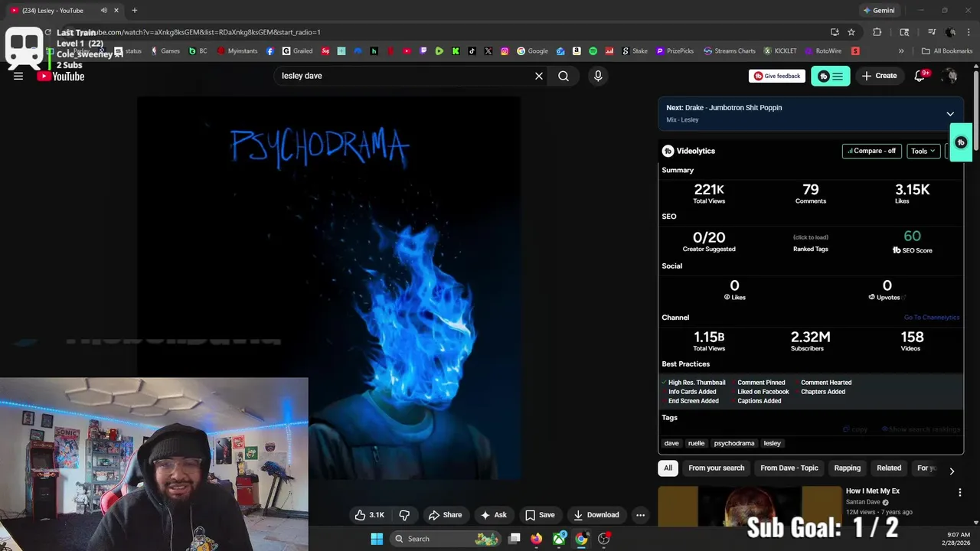Viewport: 980px width, 551px height.
Task: Save the video to a playlist
Action: tap(540, 515)
